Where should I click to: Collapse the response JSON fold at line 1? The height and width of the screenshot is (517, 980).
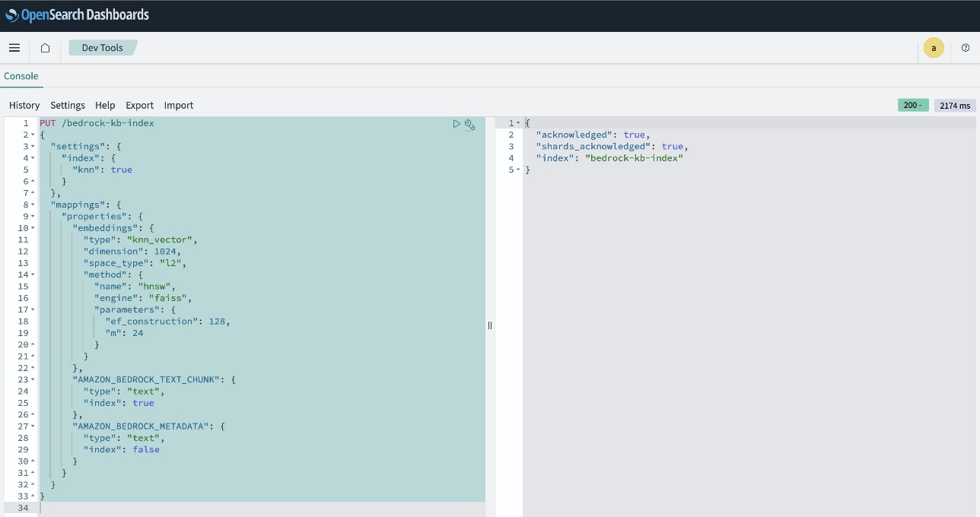click(519, 123)
